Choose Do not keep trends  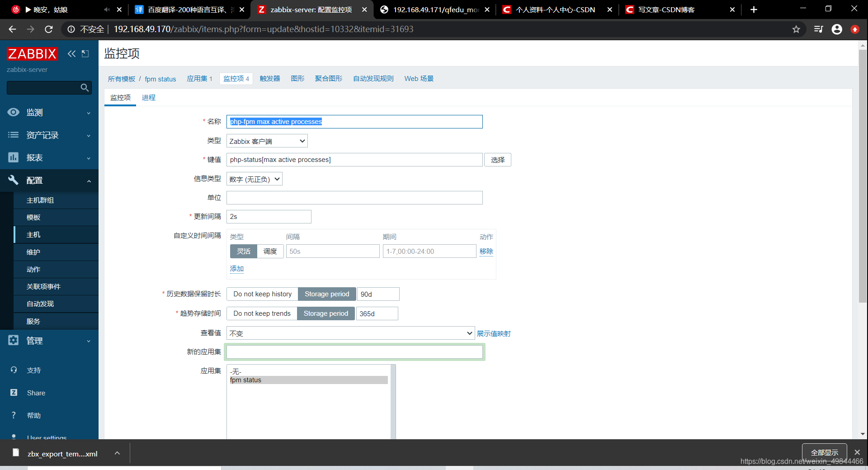tap(262, 313)
